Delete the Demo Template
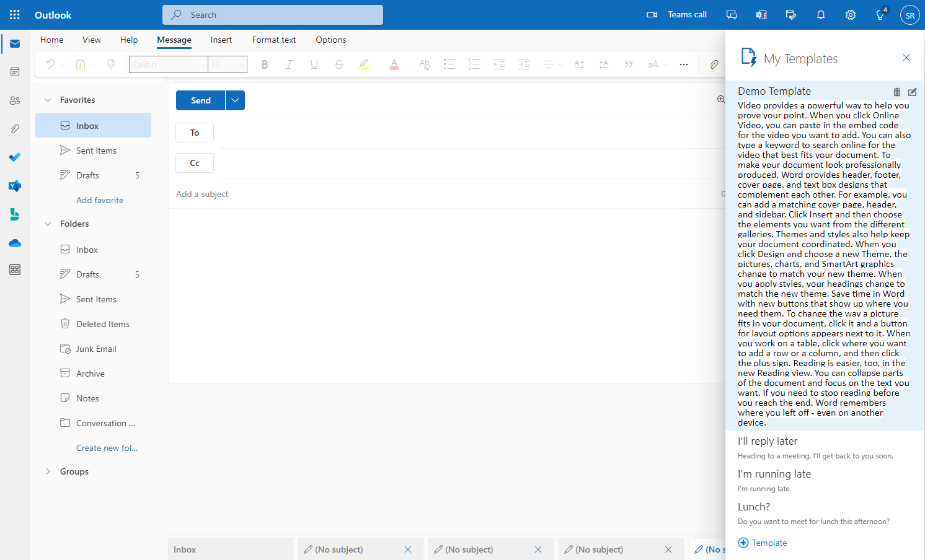 coord(896,92)
